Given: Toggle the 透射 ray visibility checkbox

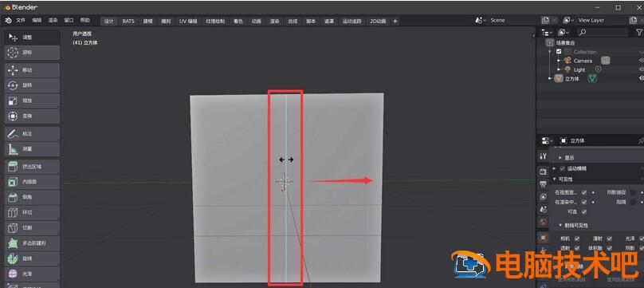Looking at the screenshot, I should [577, 248].
